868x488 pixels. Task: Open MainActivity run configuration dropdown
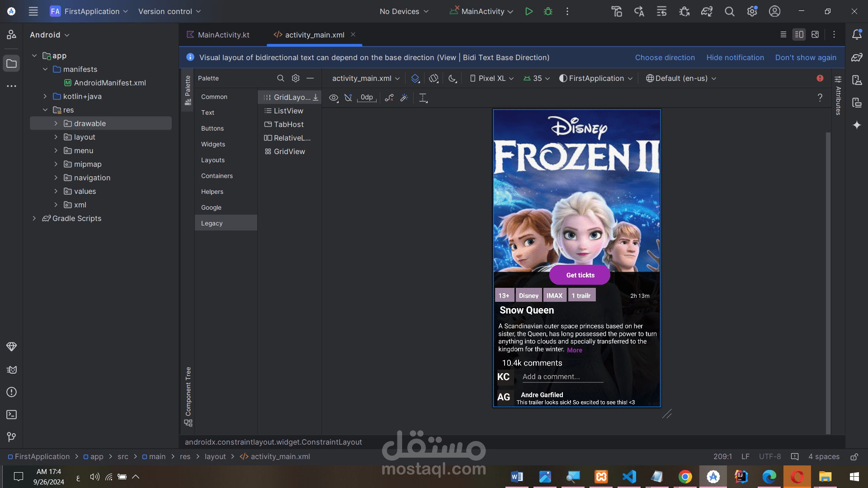point(481,11)
